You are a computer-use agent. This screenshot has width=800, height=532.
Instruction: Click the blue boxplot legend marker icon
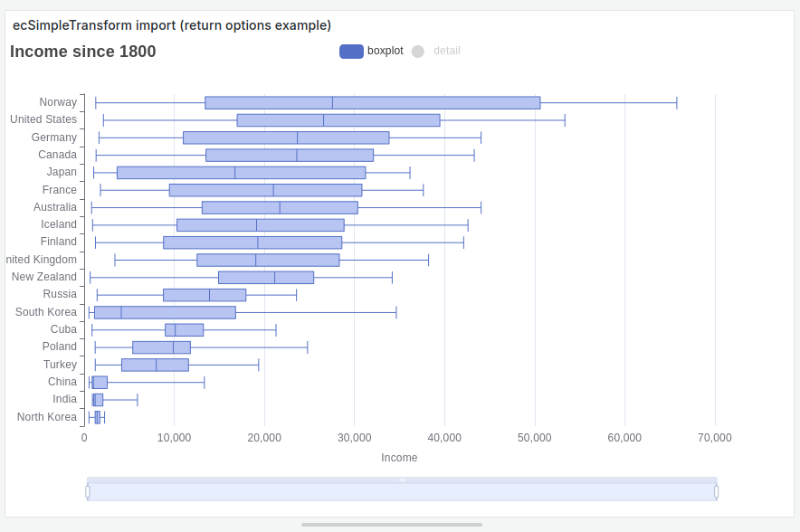pos(350,51)
